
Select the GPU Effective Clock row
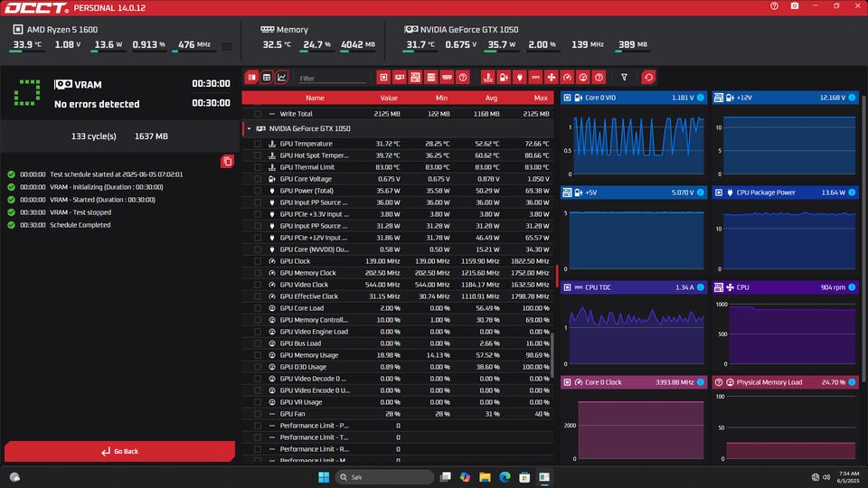point(398,296)
